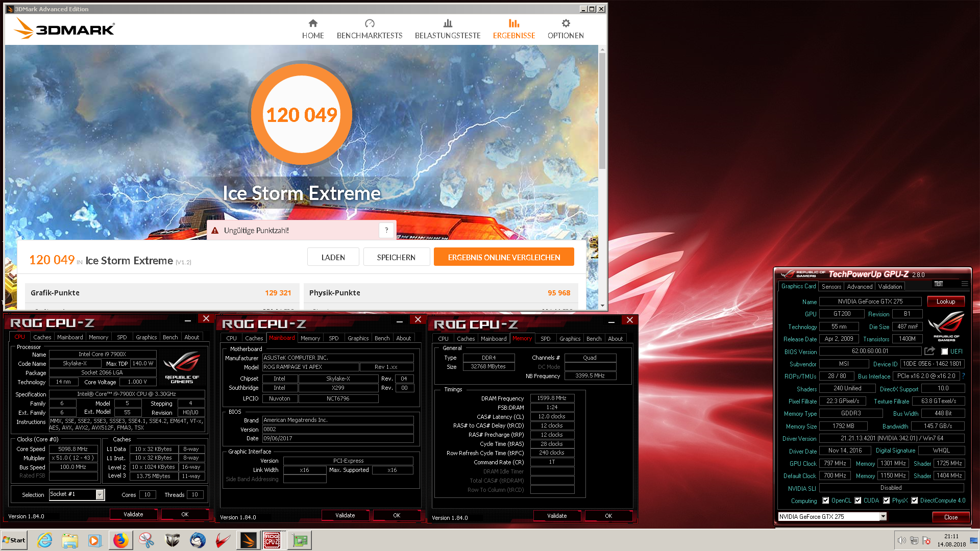Open the help question mark for invalid score
Viewport: 980px width, 551px height.
386,230
